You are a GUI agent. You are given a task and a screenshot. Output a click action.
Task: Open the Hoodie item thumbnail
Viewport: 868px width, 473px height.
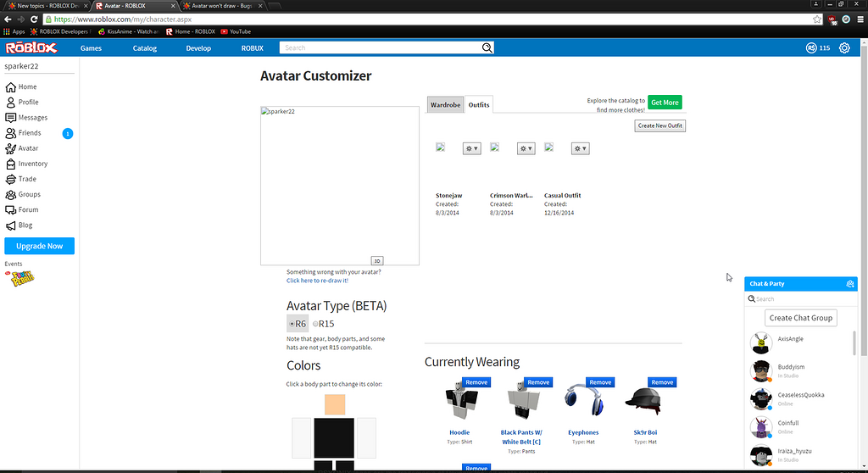coord(461,402)
